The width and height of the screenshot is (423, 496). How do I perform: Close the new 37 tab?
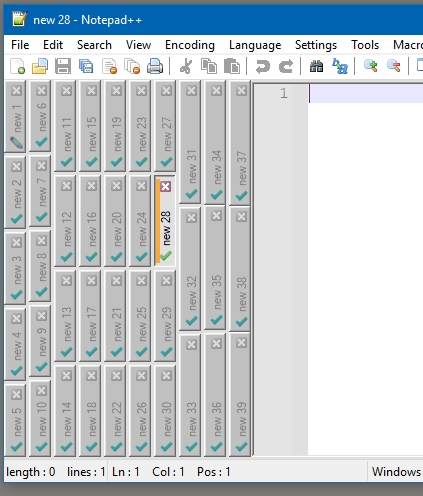coord(241,90)
